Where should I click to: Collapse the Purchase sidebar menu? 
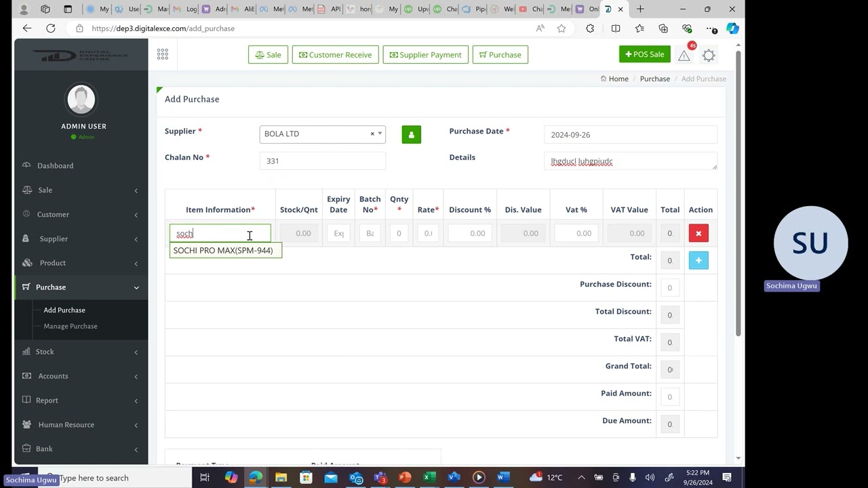[x=81, y=287]
